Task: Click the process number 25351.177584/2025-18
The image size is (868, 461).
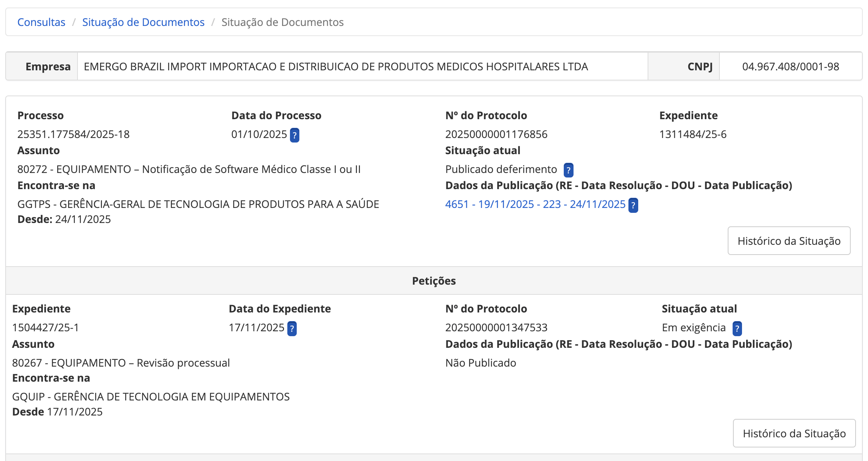Action: point(73,134)
